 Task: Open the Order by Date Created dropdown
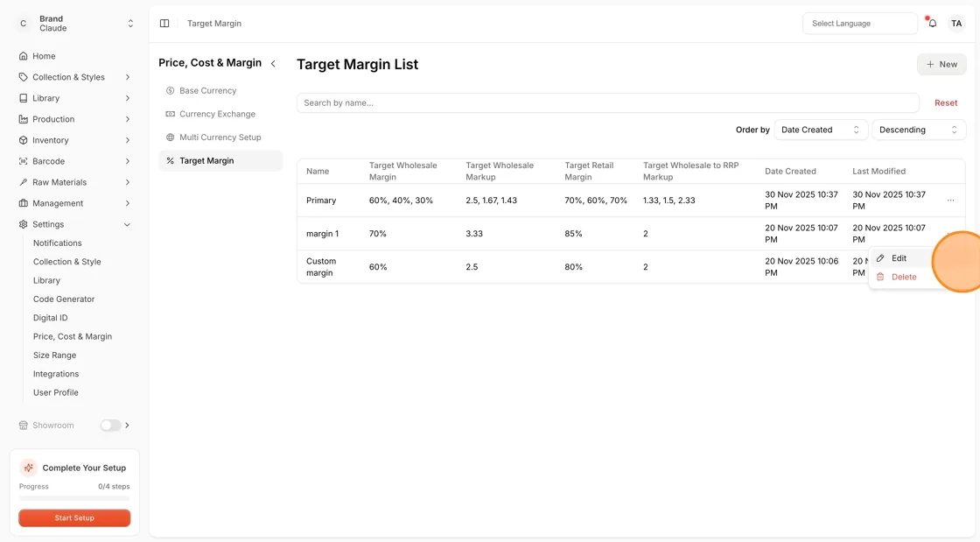tap(821, 130)
